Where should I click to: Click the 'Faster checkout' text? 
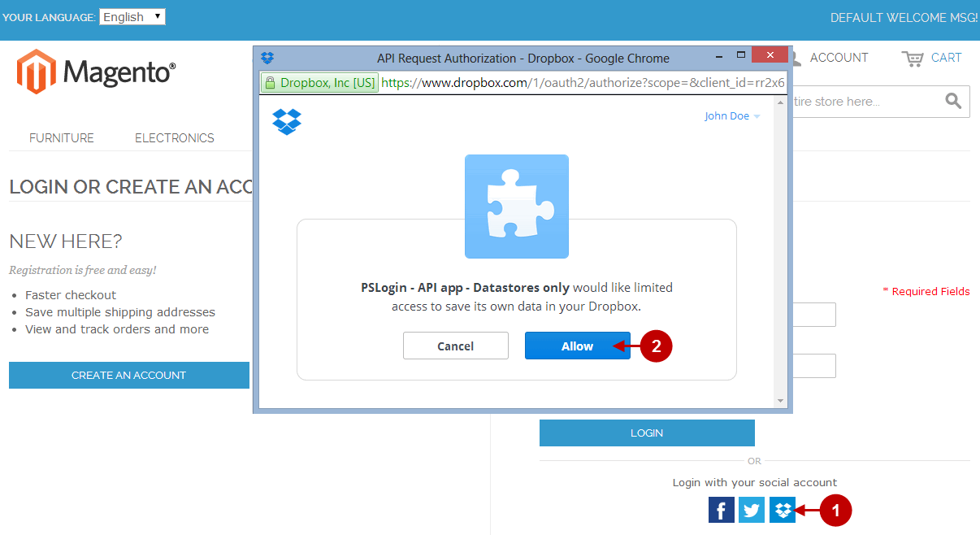point(71,295)
